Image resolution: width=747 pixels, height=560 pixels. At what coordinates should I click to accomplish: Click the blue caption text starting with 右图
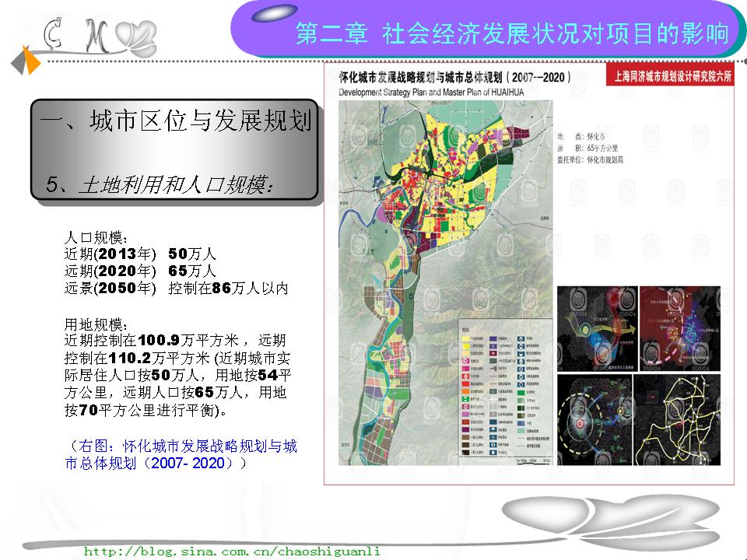click(x=181, y=455)
